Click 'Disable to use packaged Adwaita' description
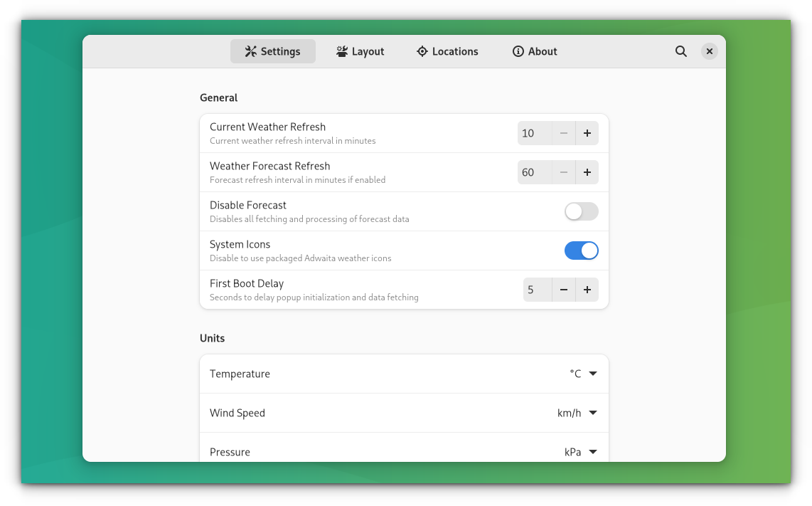Image resolution: width=812 pixels, height=506 pixels. [x=300, y=258]
